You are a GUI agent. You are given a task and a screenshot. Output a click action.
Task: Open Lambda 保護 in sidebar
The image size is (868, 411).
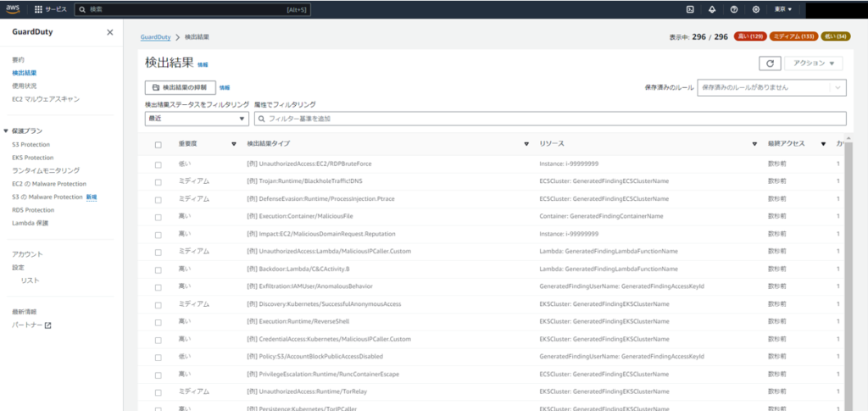pos(30,224)
